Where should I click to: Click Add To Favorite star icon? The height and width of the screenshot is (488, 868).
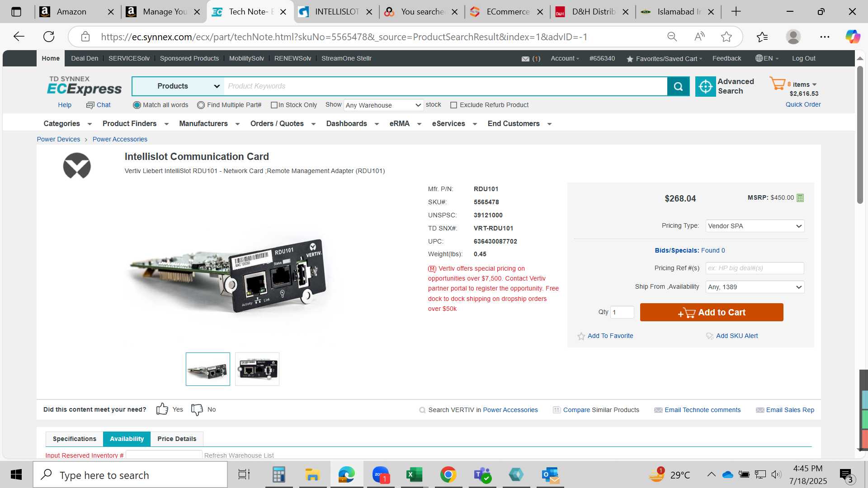(x=581, y=336)
